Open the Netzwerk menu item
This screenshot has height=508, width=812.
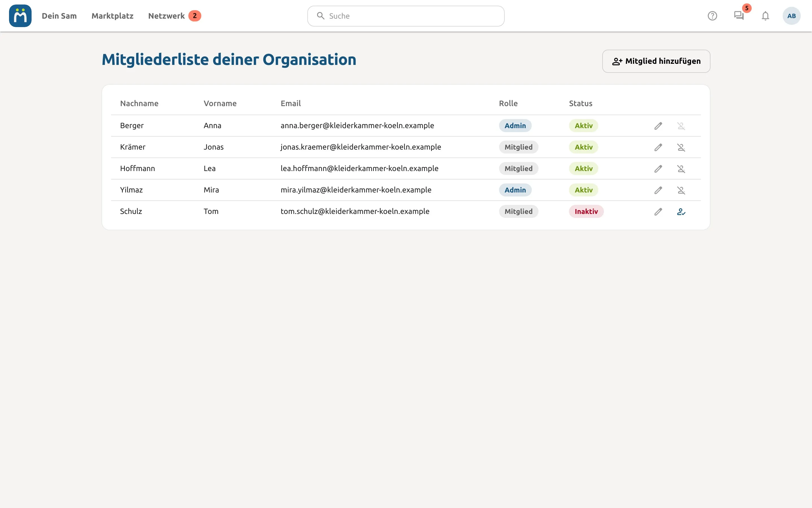(166, 16)
